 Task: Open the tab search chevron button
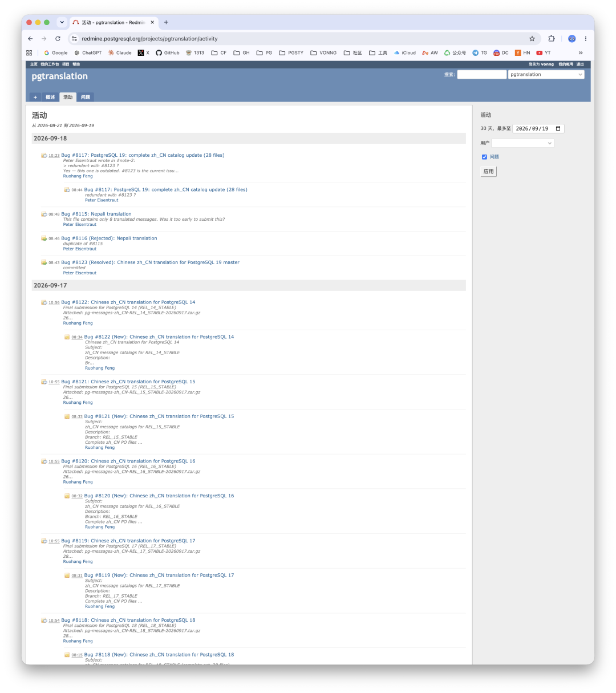62,22
